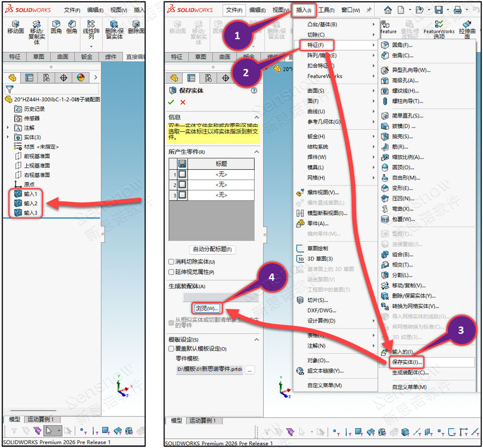Click ellipsis button beside part template path
The image size is (483, 448).
(249, 370)
